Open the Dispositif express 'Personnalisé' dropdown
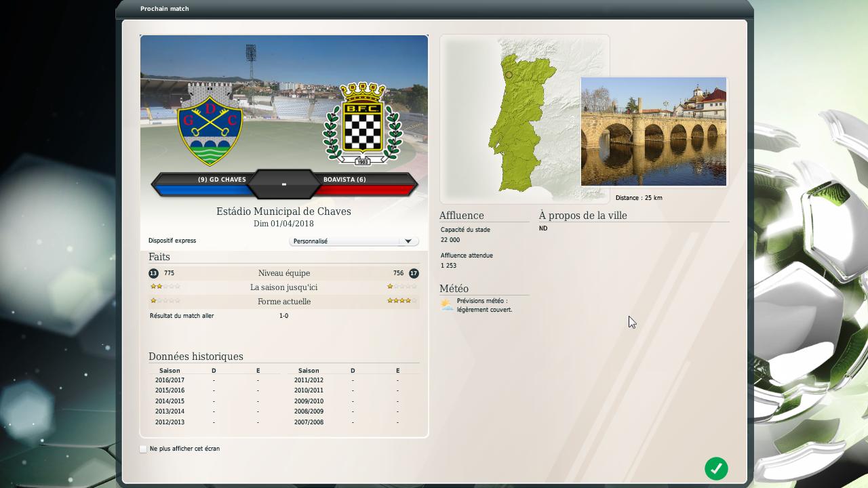Image resolution: width=868 pixels, height=488 pixels. (x=353, y=241)
